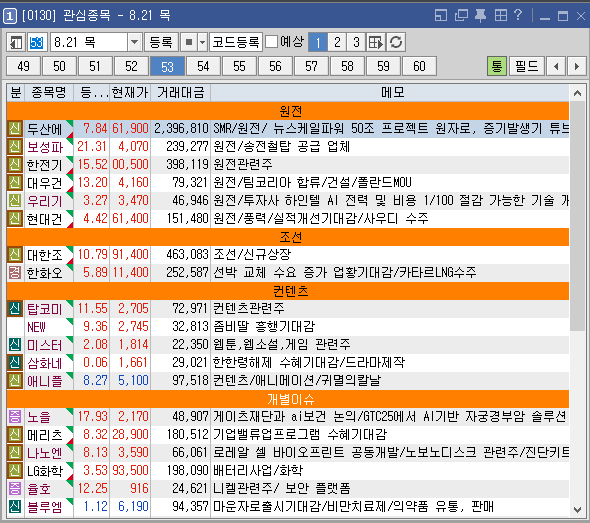Toggle the left panel icon in toolbar

click(x=16, y=42)
